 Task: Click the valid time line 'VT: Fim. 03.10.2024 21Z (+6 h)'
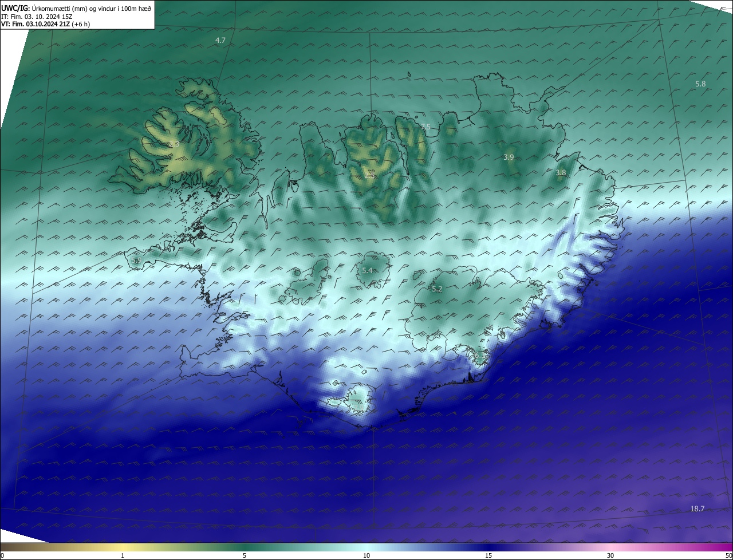[x=46, y=24]
